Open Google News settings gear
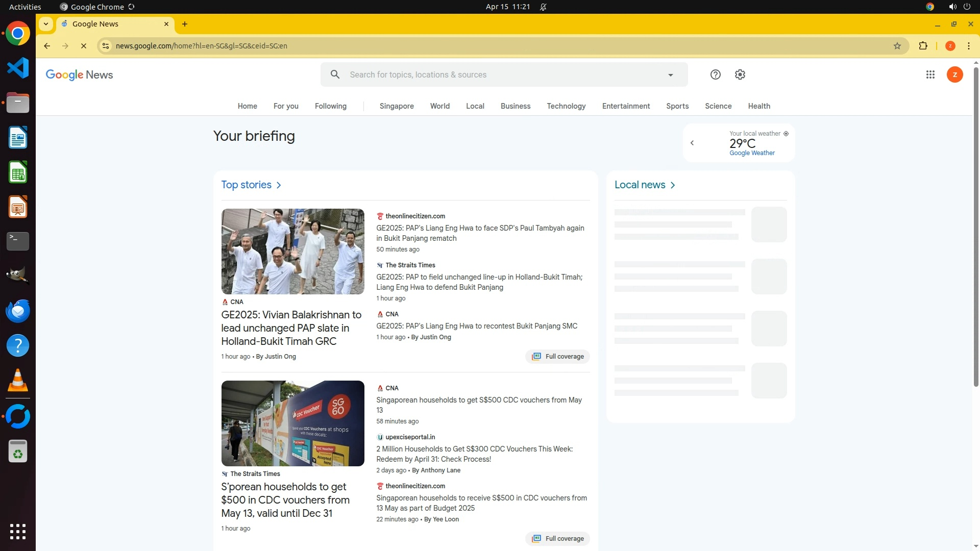Image resolution: width=980 pixels, height=551 pixels. [x=740, y=74]
